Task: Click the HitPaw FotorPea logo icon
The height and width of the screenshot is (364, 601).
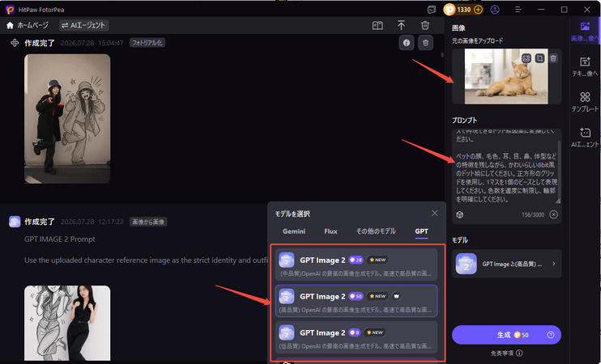Action: point(10,10)
